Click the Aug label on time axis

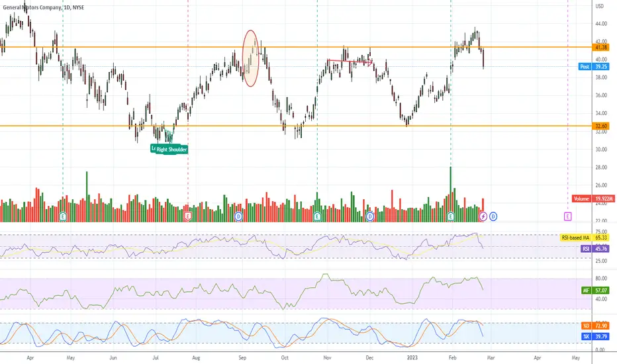[196, 357]
